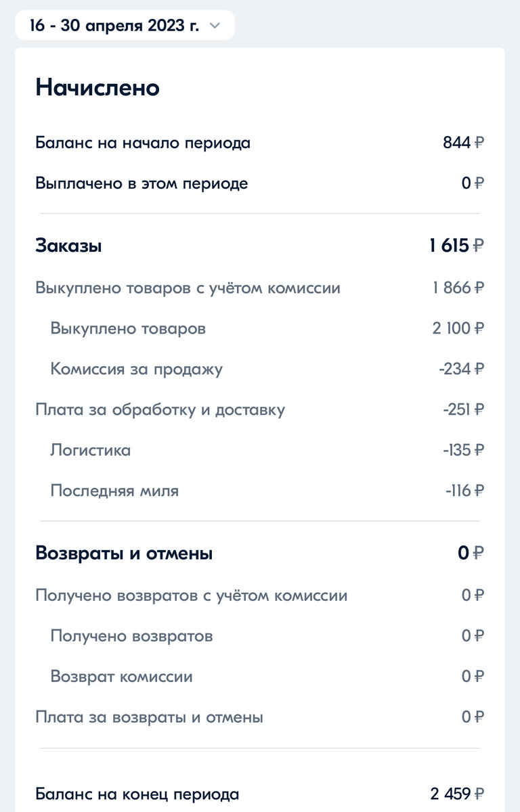Click Баланс на начало периода row
This screenshot has height=812, width=520.
coord(260,143)
